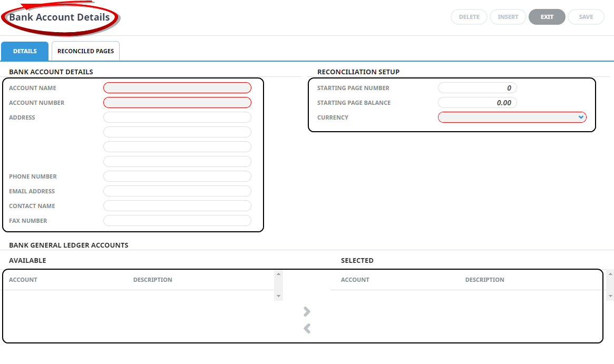614x364 pixels.
Task: Select the Contact Name field
Action: pos(177,206)
